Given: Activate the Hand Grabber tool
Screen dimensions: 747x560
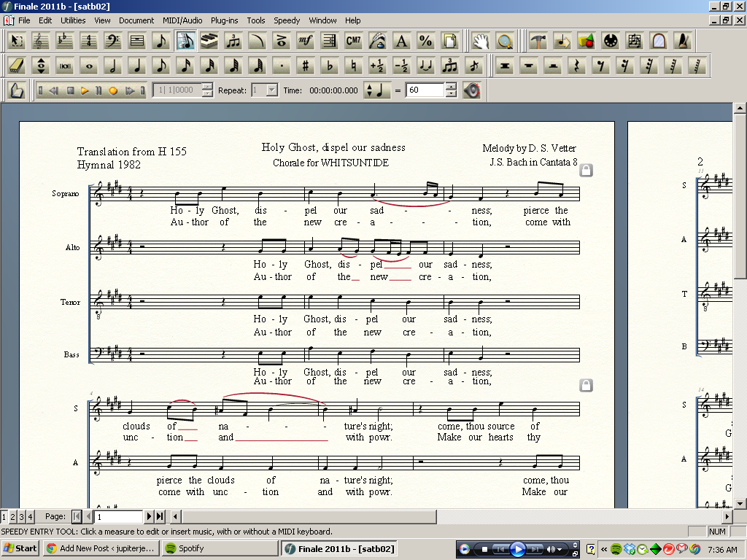Looking at the screenshot, I should point(481,41).
